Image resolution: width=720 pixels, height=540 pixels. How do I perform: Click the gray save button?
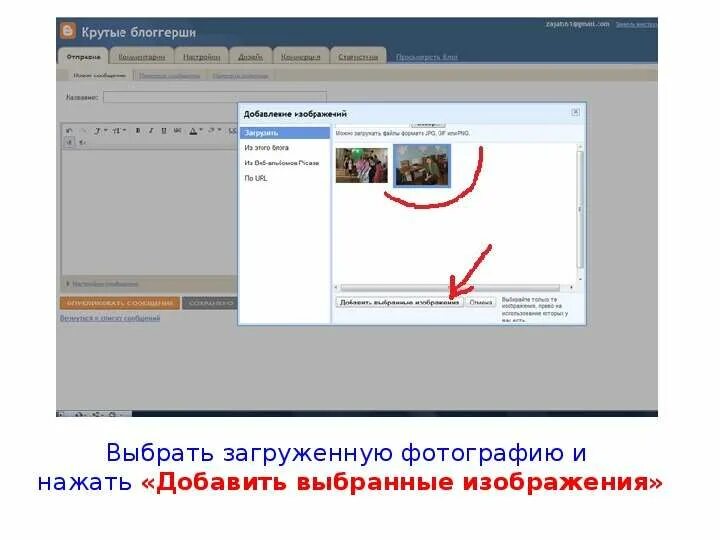click(210, 303)
